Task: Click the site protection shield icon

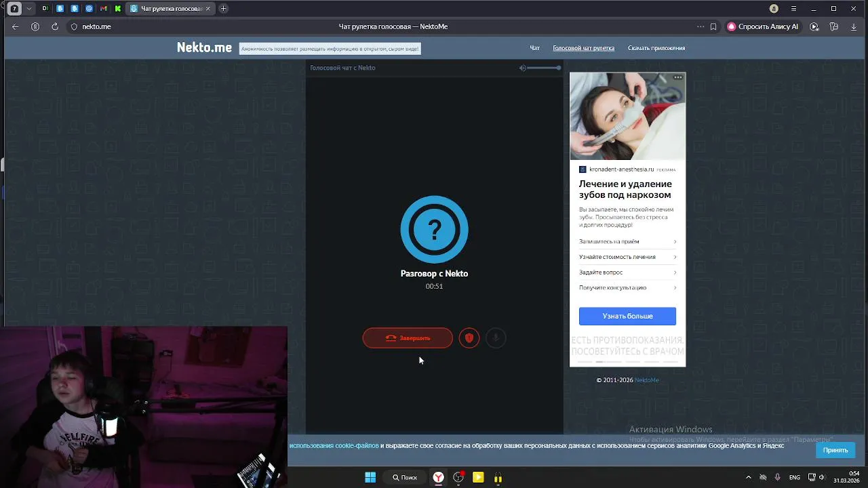Action: point(74,26)
